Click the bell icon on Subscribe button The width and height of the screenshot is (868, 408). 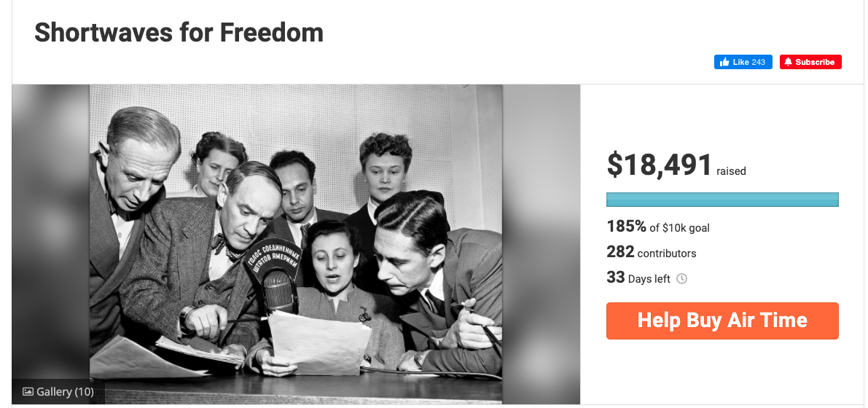pos(788,63)
